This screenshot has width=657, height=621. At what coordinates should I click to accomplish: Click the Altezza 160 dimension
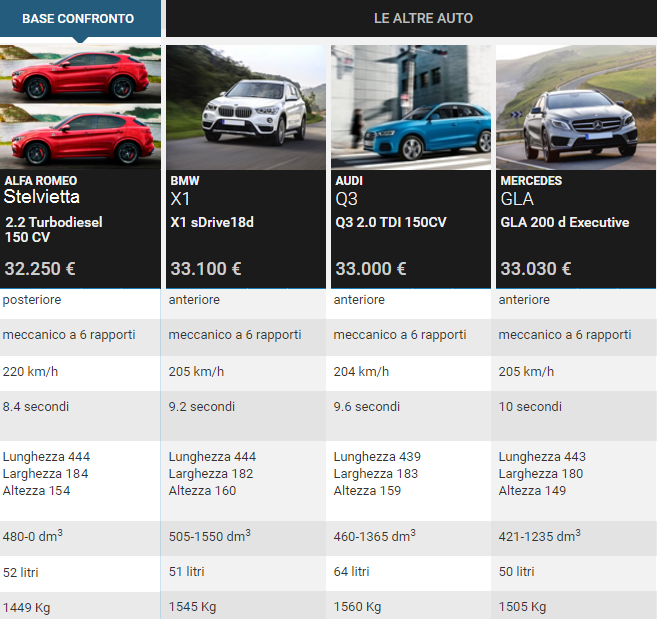[x=202, y=491]
